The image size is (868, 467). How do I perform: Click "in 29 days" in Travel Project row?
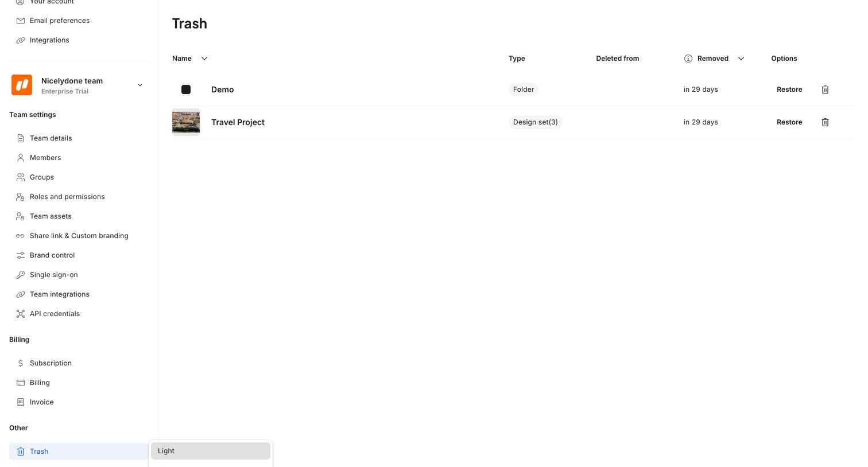[700, 122]
